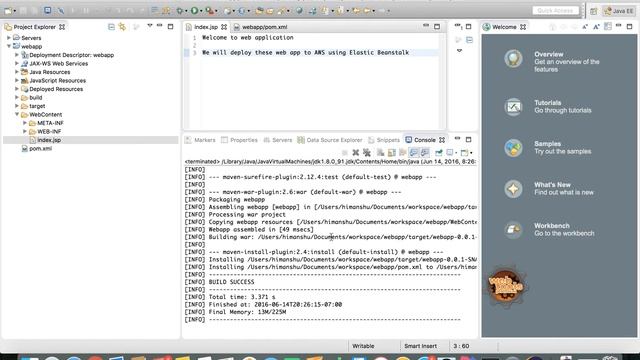Image resolution: width=640 pixels, height=360 pixels.
Task: Click Display Selected Console monitor icon
Action: click(x=450, y=153)
